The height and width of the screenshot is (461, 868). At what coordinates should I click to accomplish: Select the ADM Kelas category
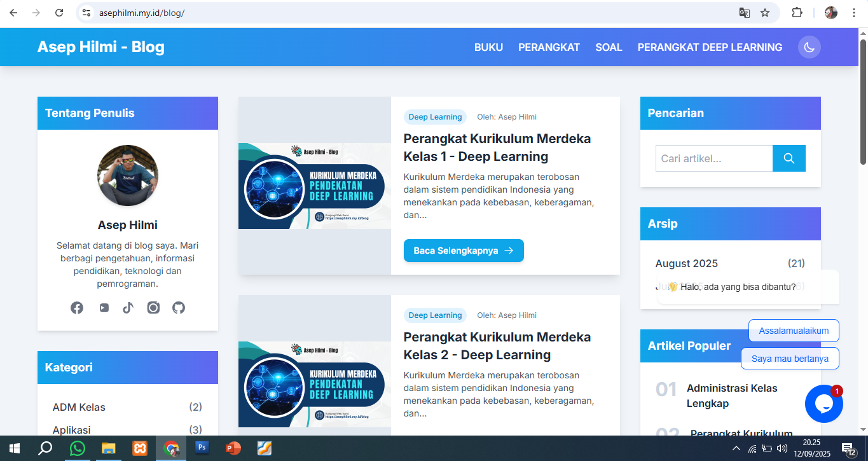click(x=79, y=407)
